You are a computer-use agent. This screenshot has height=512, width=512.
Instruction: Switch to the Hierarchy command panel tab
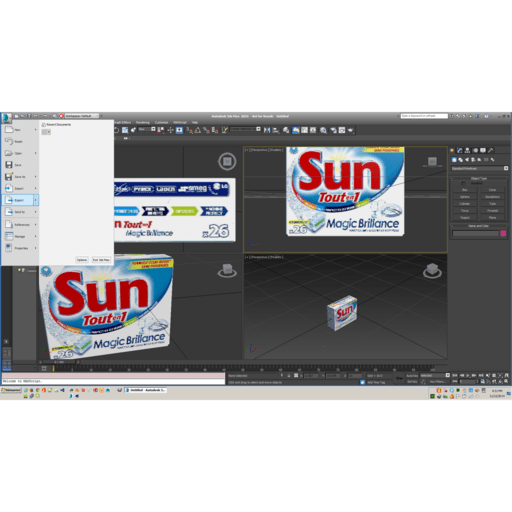tap(467, 150)
